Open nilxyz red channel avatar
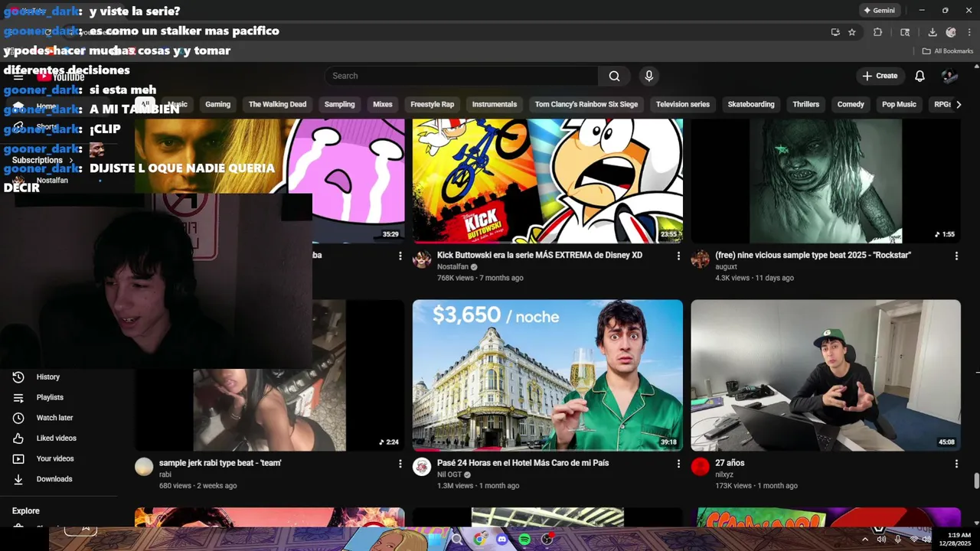 point(700,467)
